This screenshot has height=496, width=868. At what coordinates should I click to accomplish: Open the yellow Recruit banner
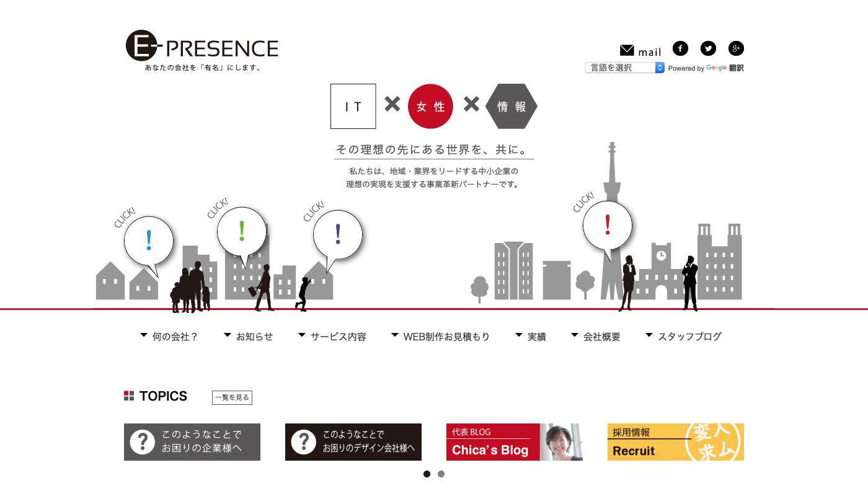(676, 442)
